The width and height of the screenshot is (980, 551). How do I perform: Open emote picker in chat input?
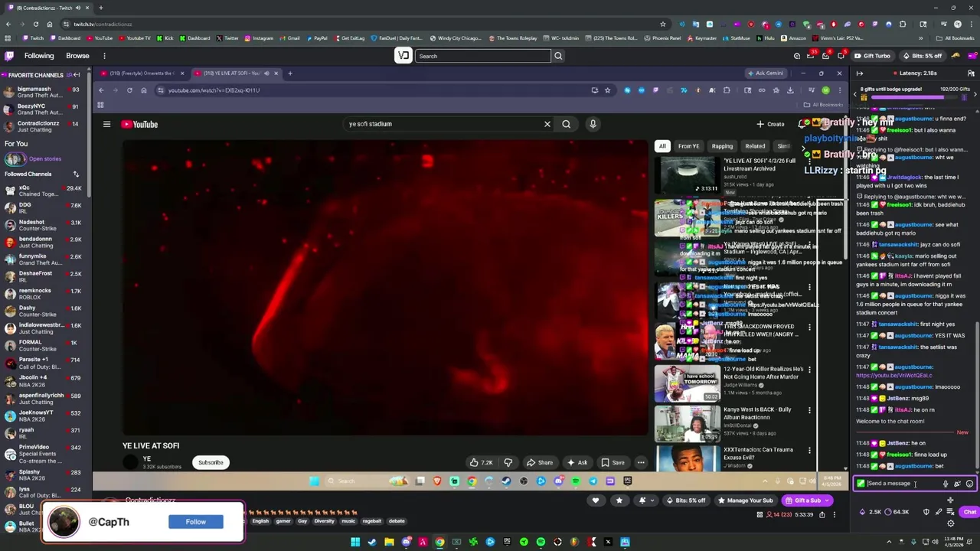(969, 484)
